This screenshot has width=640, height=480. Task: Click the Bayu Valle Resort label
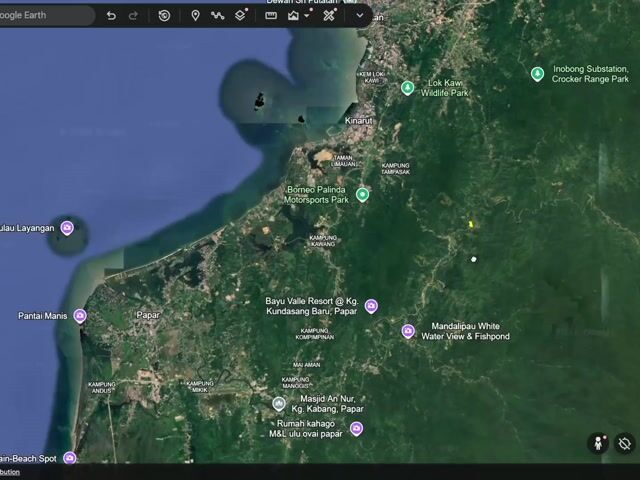(x=312, y=306)
